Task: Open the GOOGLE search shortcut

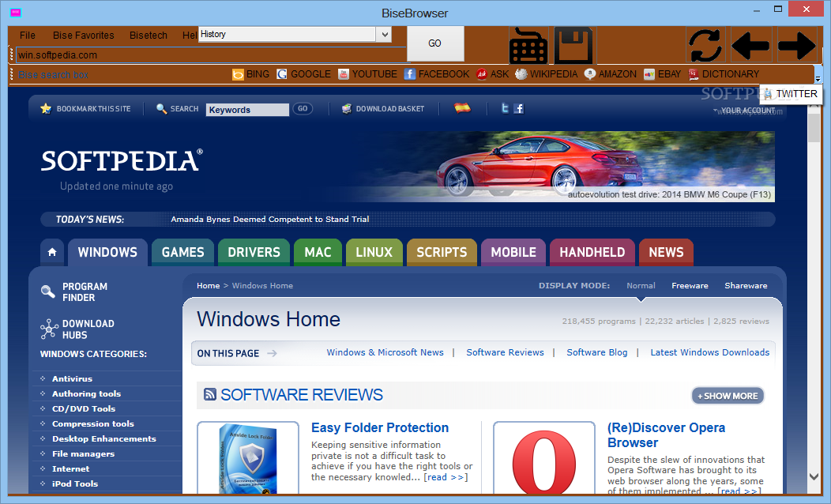Action: pos(303,74)
